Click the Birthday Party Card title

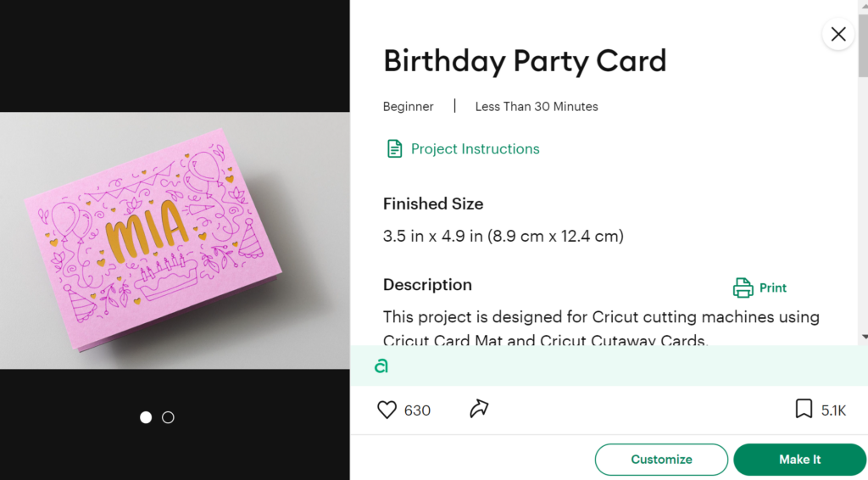[x=525, y=61]
